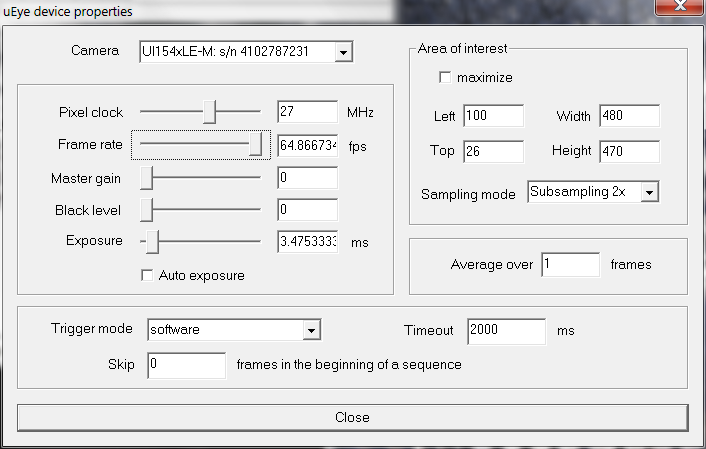Click the Average over frames field
The image size is (706, 449).
click(570, 265)
